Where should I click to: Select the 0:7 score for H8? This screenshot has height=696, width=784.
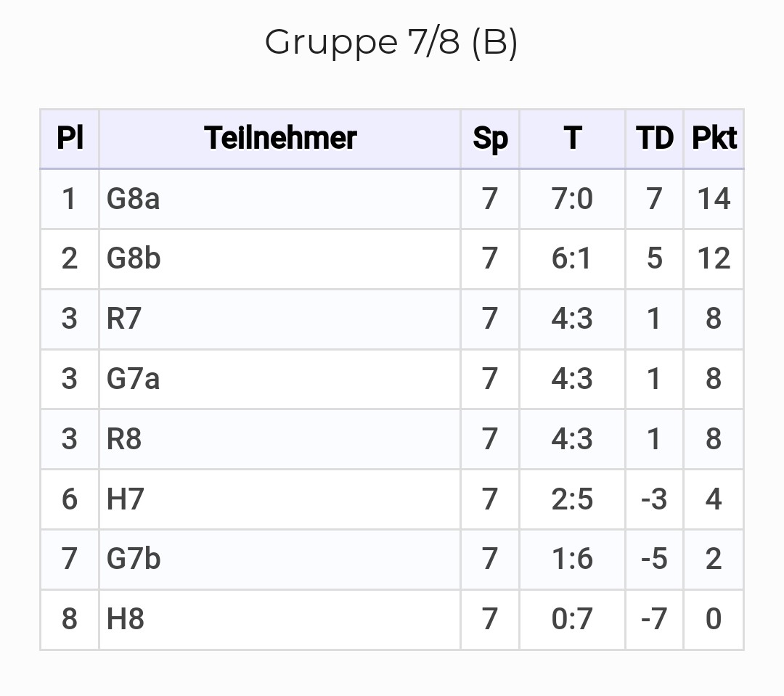tap(572, 619)
